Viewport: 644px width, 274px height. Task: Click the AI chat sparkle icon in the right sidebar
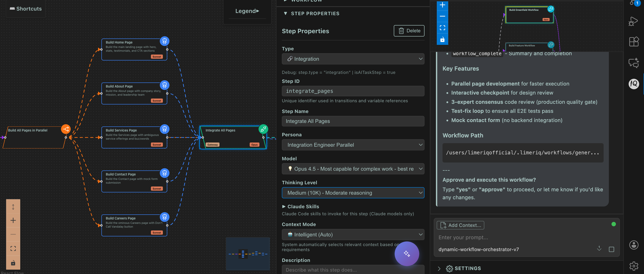coord(633,63)
